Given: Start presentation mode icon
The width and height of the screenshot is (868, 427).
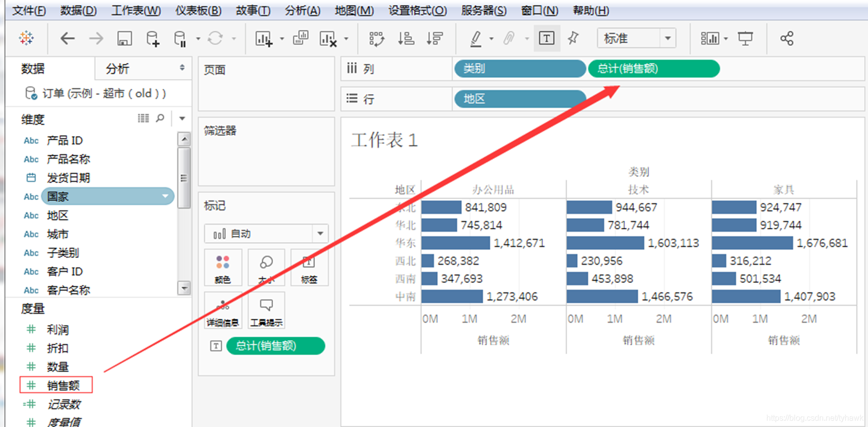Looking at the screenshot, I should (745, 38).
